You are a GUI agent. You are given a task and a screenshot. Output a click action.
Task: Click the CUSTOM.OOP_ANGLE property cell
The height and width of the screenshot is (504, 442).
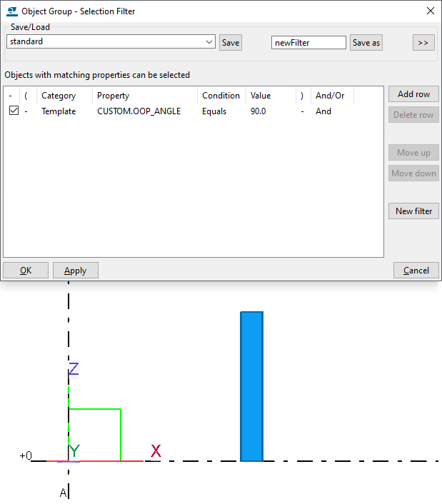[139, 111]
